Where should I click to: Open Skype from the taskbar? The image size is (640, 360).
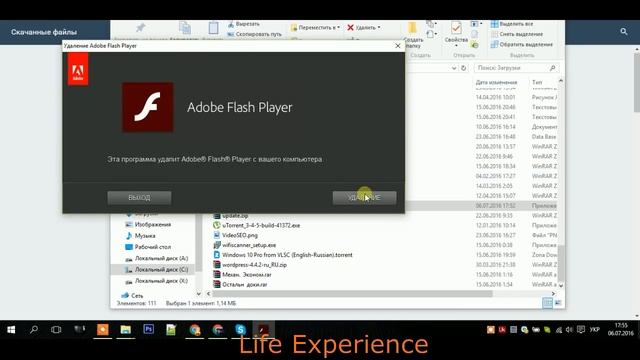[x=240, y=329]
